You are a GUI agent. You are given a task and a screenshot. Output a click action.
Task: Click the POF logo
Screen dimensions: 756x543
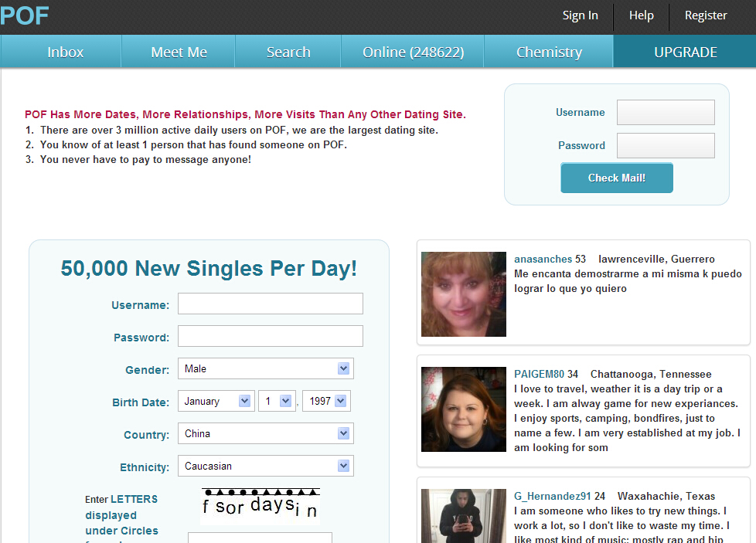25,15
